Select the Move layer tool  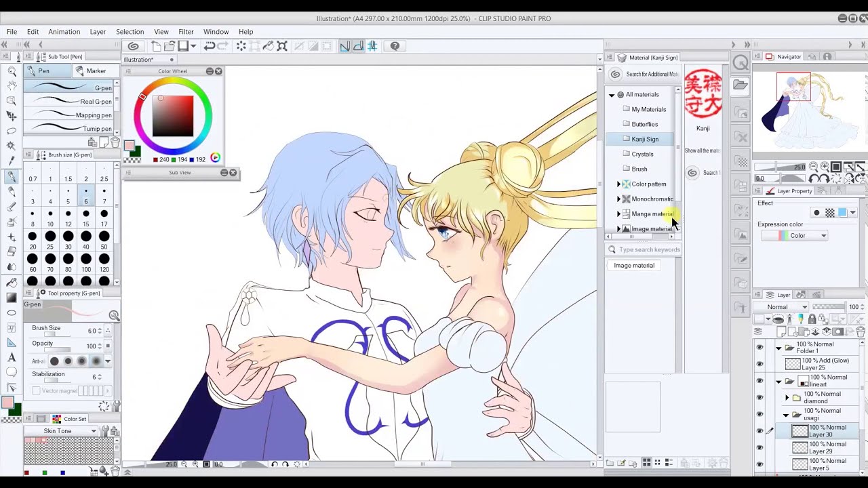click(12, 116)
